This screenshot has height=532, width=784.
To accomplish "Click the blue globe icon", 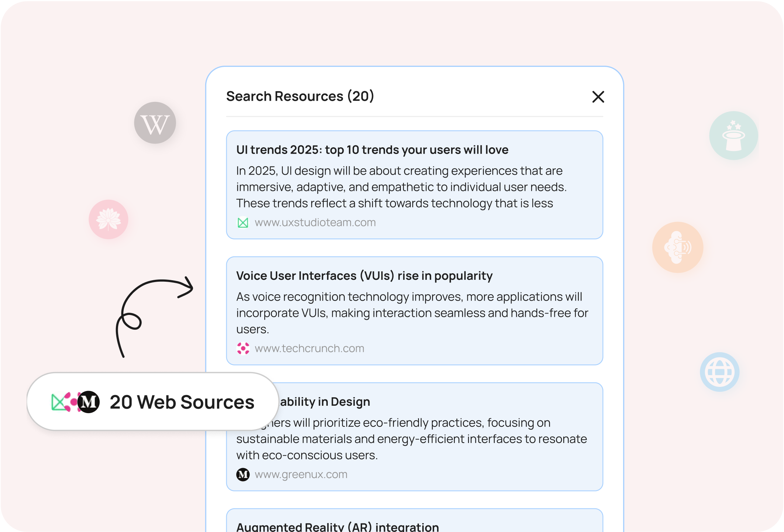I will 719,372.
